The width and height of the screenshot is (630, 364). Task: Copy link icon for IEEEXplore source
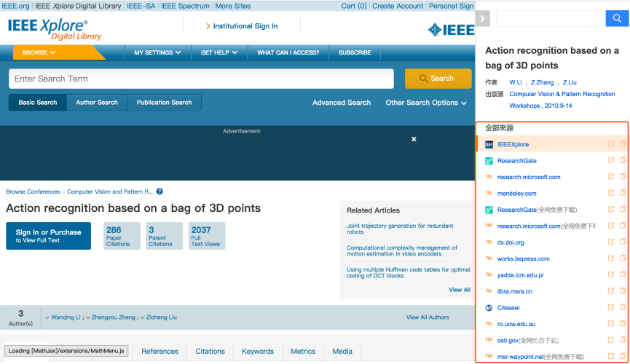(623, 144)
